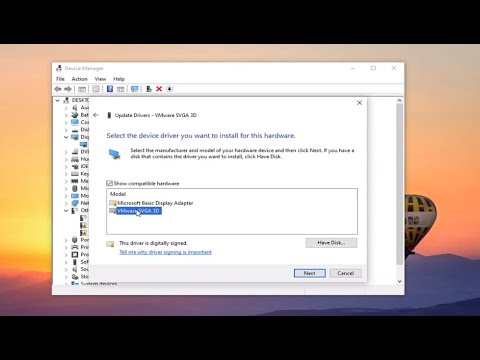Select the Por row ports icon
The height and width of the screenshot is (360, 480).
[x=75, y=240]
